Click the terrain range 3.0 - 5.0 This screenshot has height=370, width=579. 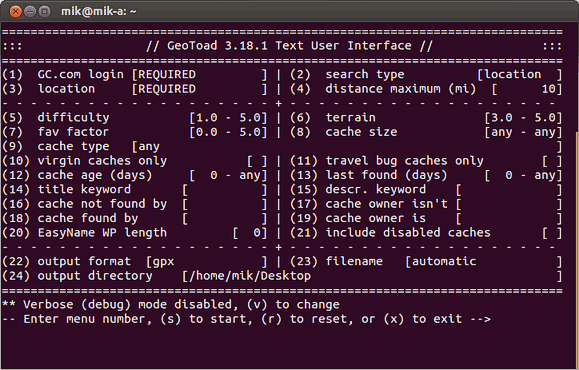pos(523,118)
